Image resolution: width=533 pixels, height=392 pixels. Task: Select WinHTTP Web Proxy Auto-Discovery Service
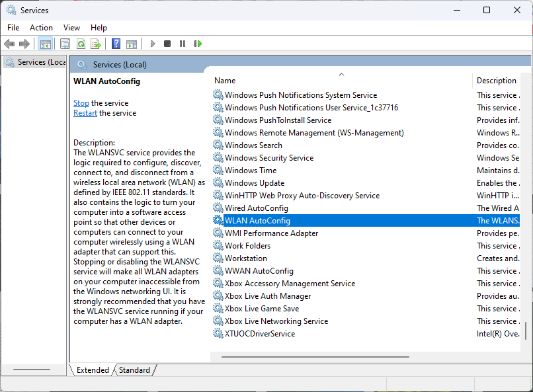click(x=302, y=196)
